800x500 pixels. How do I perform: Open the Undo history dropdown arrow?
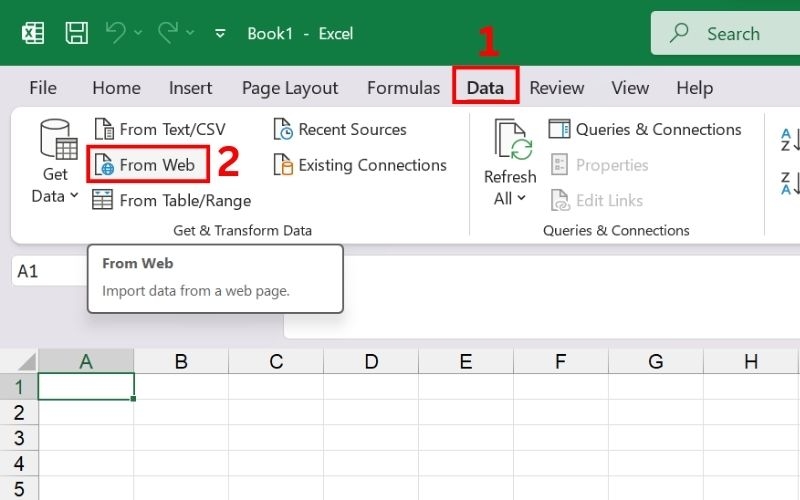coord(138,33)
